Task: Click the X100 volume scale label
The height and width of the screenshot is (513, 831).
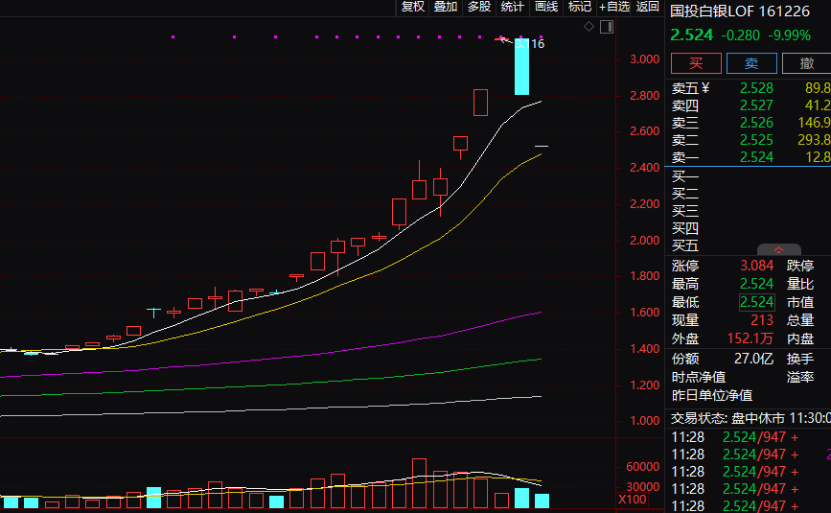Action: 632,500
